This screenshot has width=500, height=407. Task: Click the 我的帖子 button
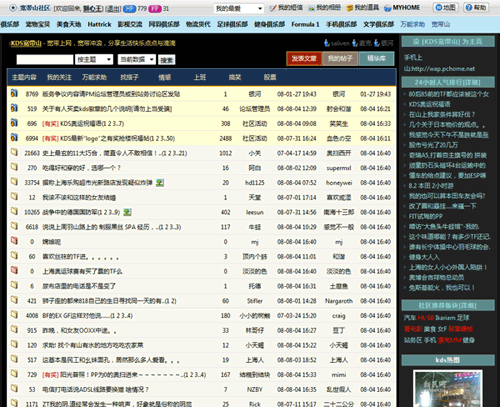[340, 59]
